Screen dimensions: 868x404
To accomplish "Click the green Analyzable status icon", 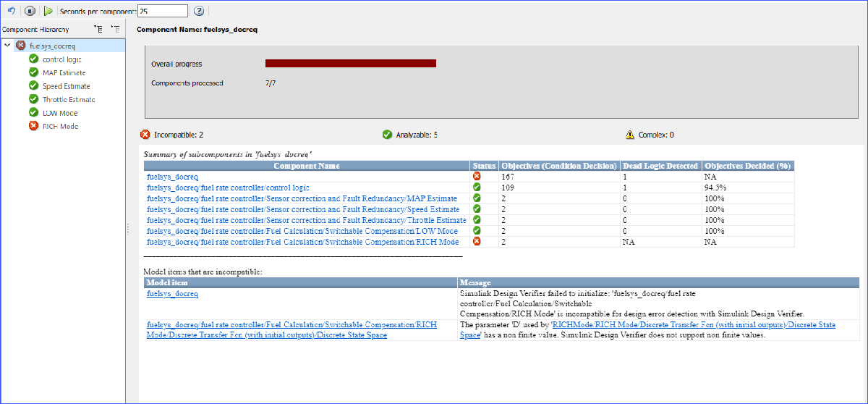I will pyautogui.click(x=387, y=135).
